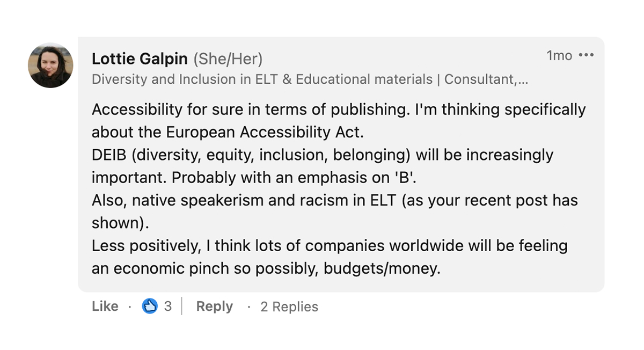Visit Lottie Galpin's profile via name

pyautogui.click(x=140, y=59)
